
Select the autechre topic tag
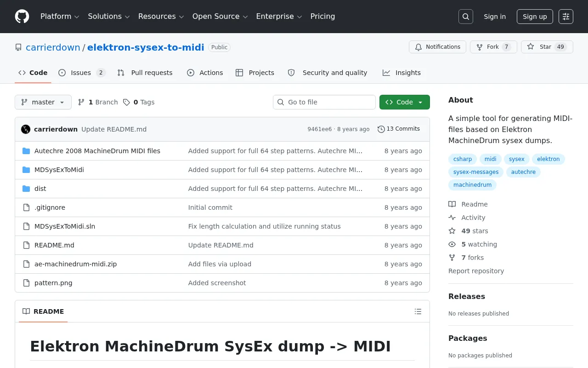[523, 172]
